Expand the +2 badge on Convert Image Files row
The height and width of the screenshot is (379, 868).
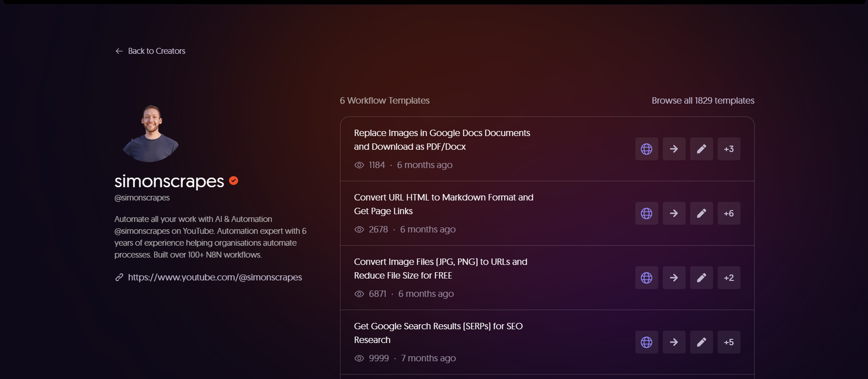pos(729,278)
